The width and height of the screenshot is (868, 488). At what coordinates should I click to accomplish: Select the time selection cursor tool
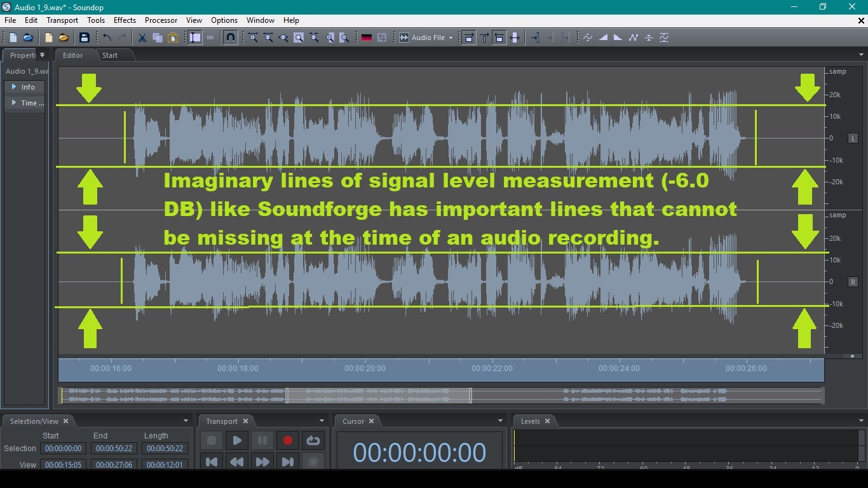click(195, 37)
